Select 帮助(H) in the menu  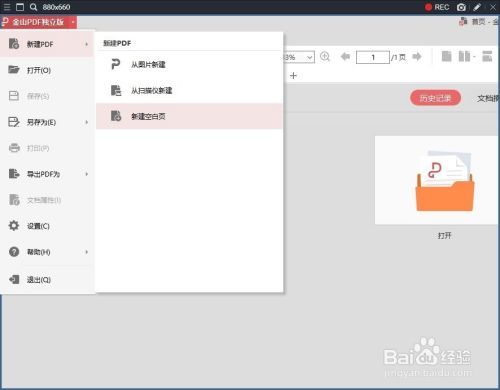pyautogui.click(x=47, y=252)
